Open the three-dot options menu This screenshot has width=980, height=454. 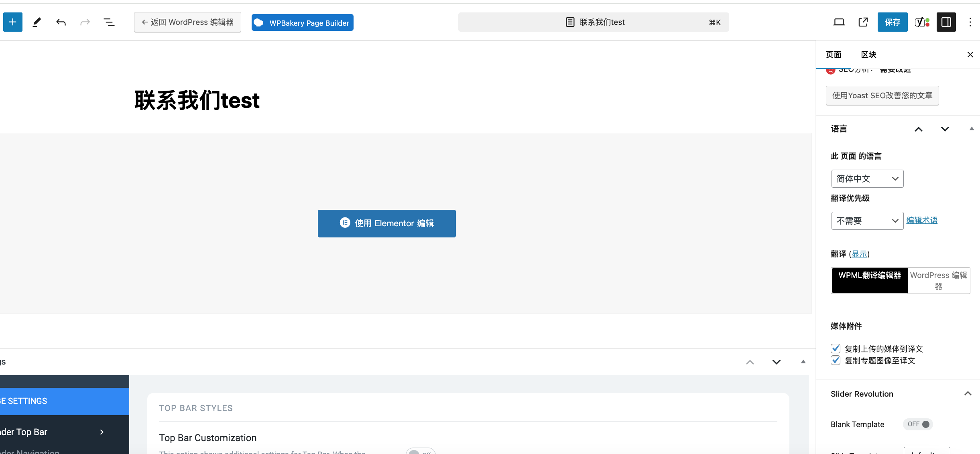[970, 22]
